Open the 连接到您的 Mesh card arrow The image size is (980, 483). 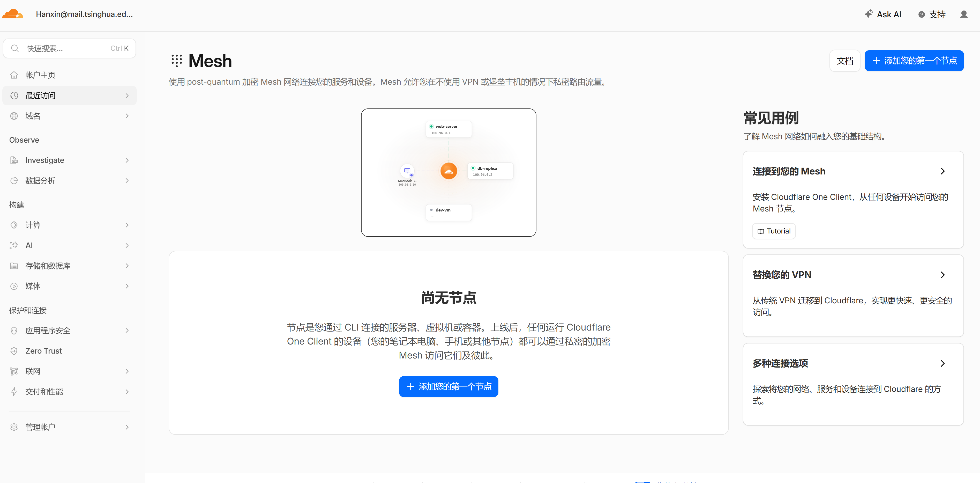point(942,171)
